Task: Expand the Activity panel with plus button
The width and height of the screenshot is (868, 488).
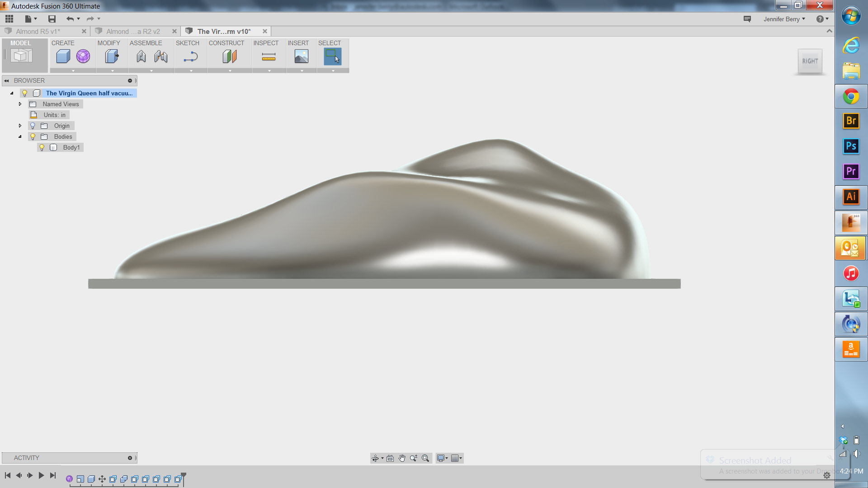Action: coord(130,458)
